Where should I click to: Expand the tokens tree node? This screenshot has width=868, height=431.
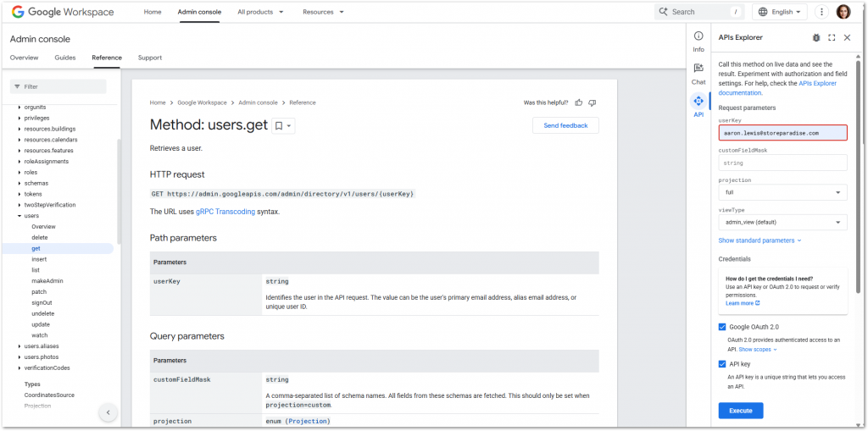[x=19, y=194]
